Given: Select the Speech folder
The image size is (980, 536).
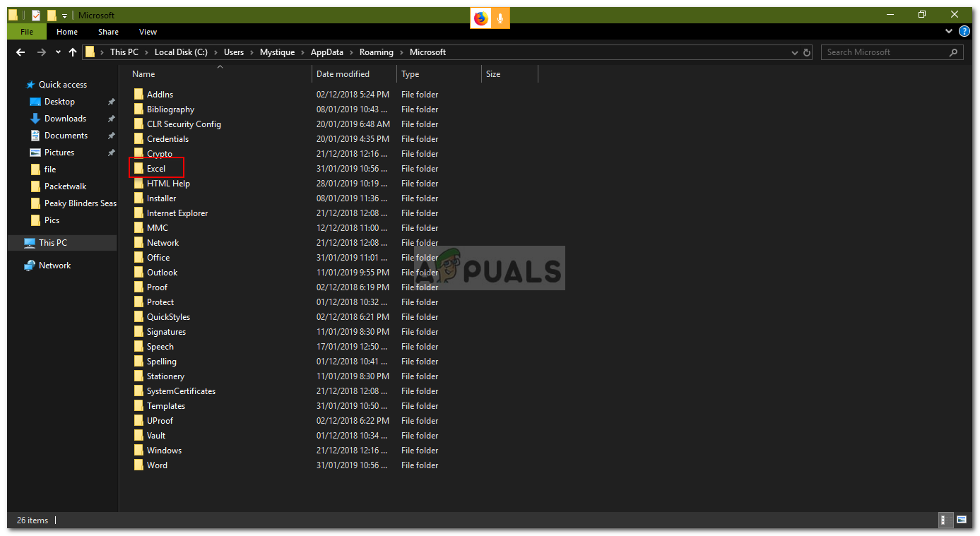Looking at the screenshot, I should 160,347.
